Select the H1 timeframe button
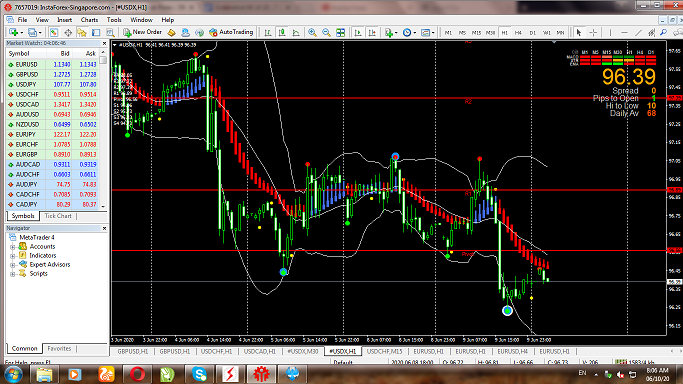Viewport: 683px width, 384px height. tap(504, 33)
